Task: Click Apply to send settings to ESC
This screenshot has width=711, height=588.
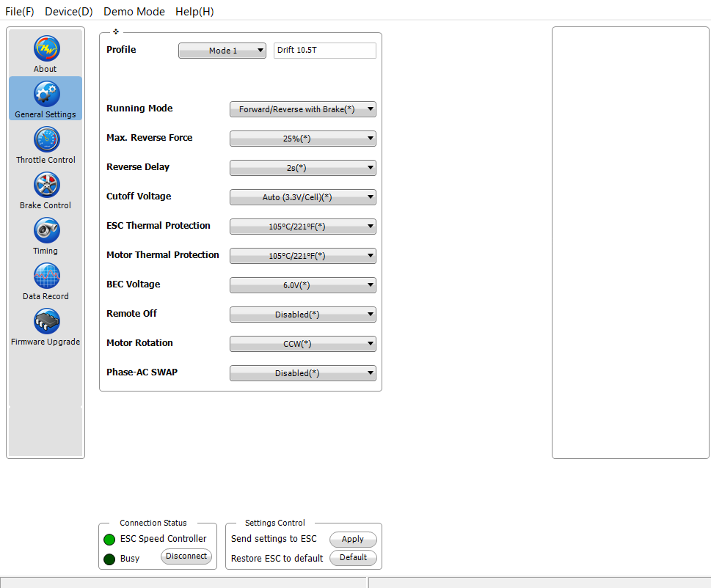Action: [x=353, y=540]
